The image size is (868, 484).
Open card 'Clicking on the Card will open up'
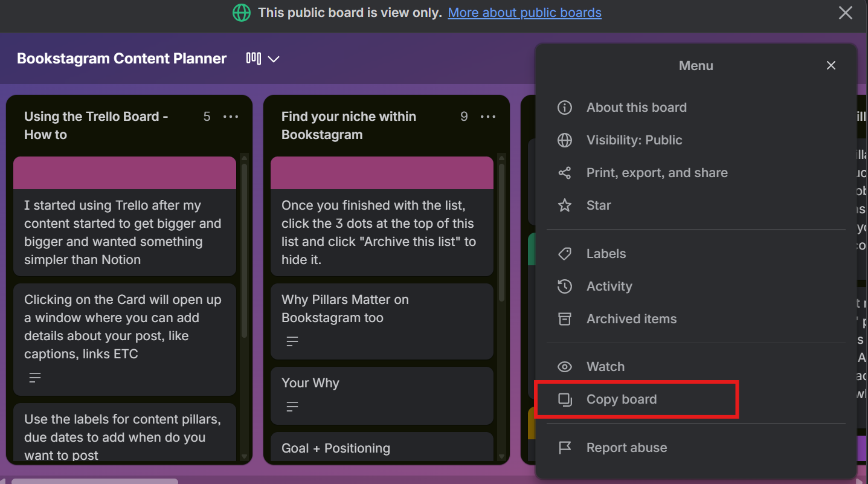pos(124,340)
